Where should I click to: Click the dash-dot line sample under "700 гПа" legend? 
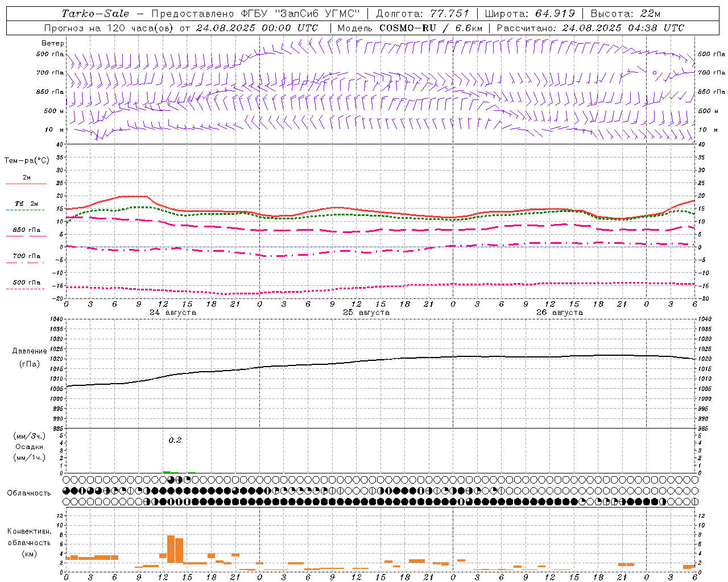click(x=26, y=263)
